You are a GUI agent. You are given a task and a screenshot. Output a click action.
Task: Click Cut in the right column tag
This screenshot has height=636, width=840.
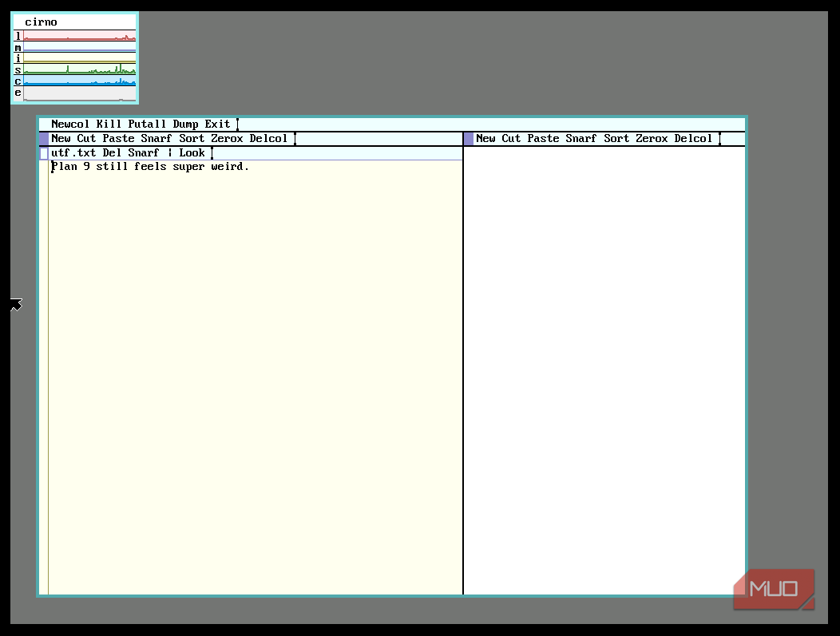[x=511, y=139]
